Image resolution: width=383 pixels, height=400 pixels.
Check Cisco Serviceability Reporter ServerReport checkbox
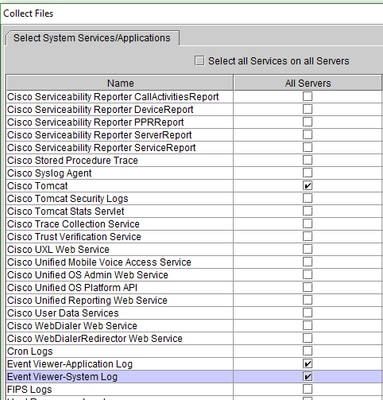tap(308, 135)
